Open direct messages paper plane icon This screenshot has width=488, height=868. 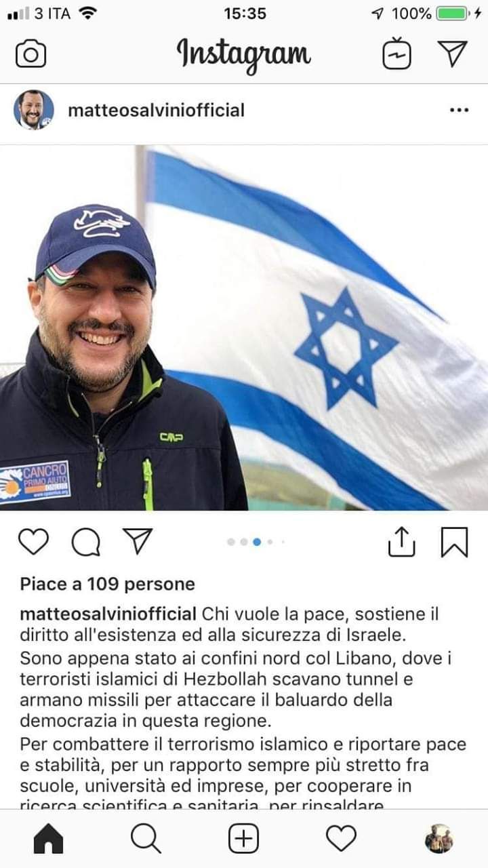[453, 54]
